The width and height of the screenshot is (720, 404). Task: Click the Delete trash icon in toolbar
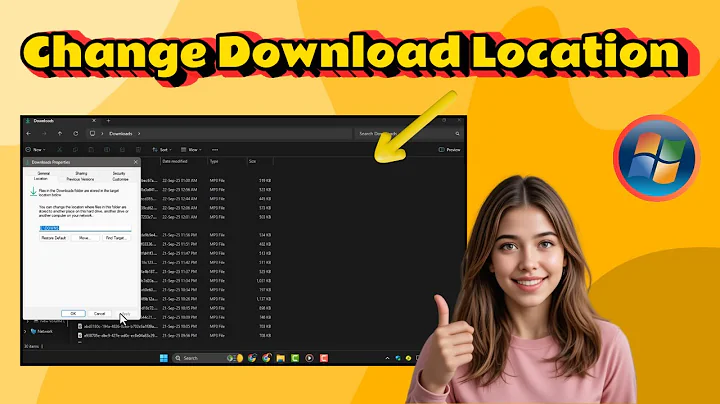[138, 150]
